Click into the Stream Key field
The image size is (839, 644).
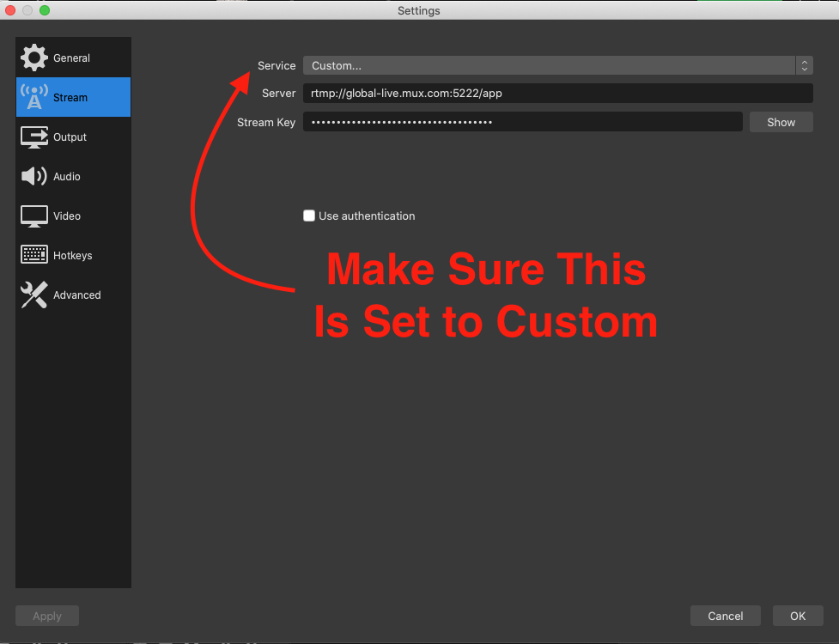point(522,122)
